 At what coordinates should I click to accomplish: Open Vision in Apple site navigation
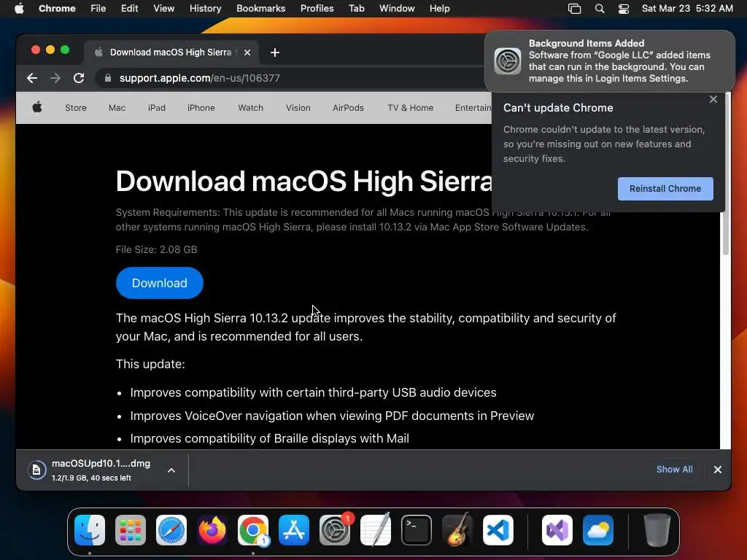point(298,108)
